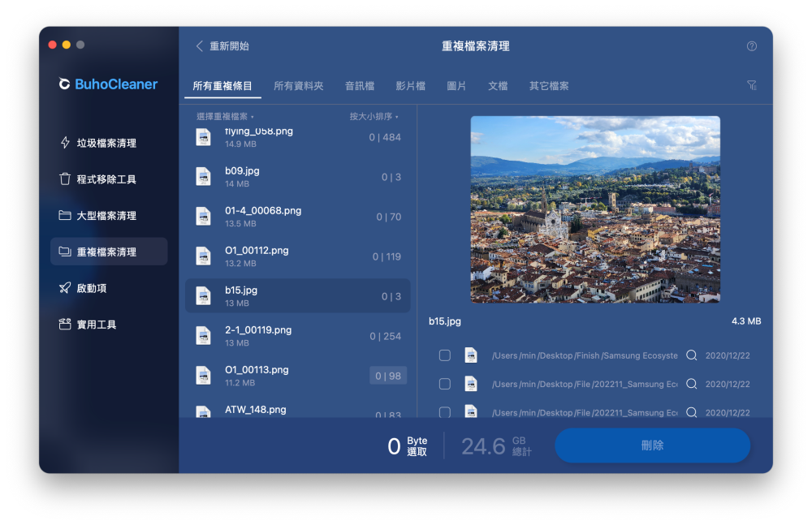
Task: Click the toolbox icon for 實用工具
Action: [65, 324]
